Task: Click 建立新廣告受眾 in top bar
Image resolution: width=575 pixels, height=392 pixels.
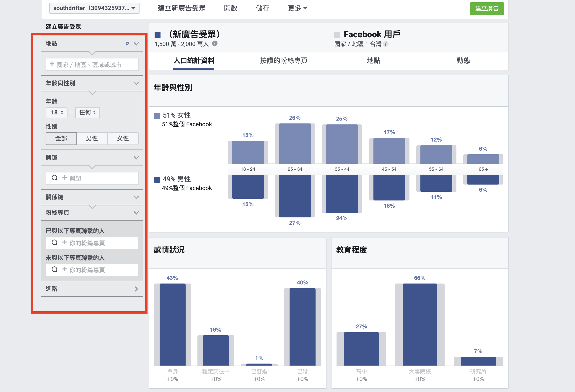Action: (182, 8)
